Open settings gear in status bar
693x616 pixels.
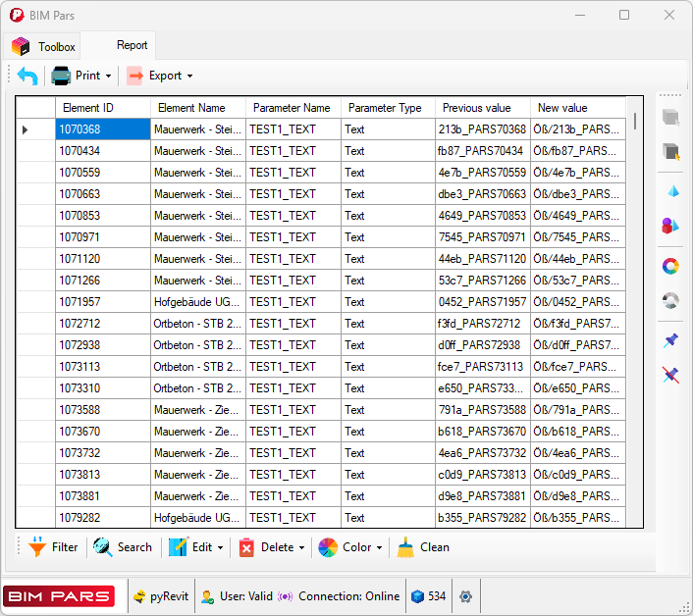[465, 596]
